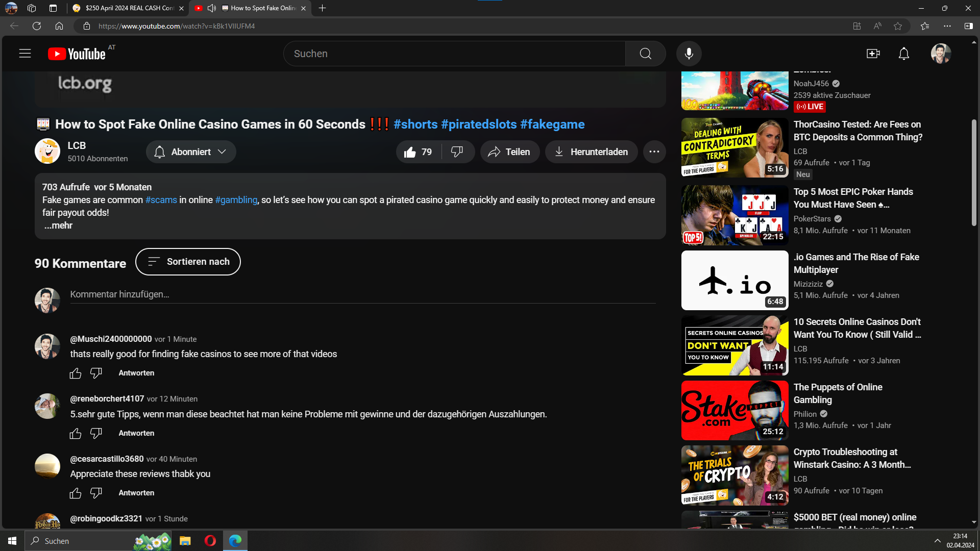
Task: Like the comment by @reneborchert4107
Action: point(76,434)
